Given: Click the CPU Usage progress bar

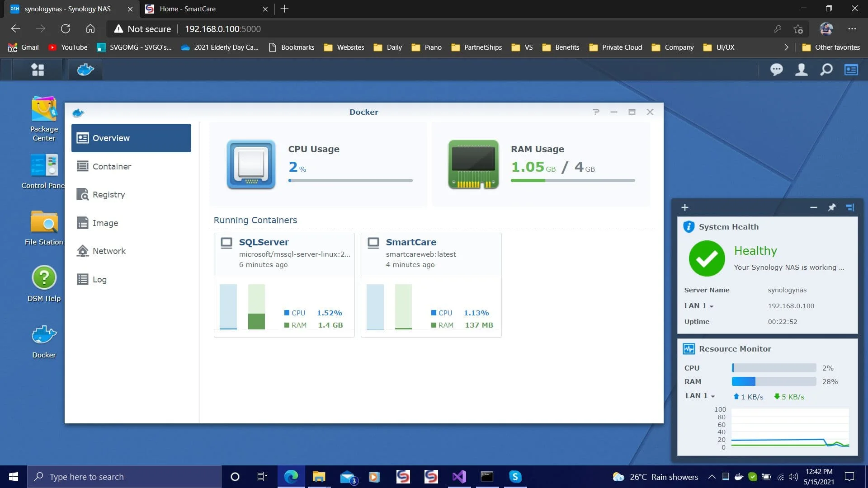Looking at the screenshot, I should pos(350,180).
